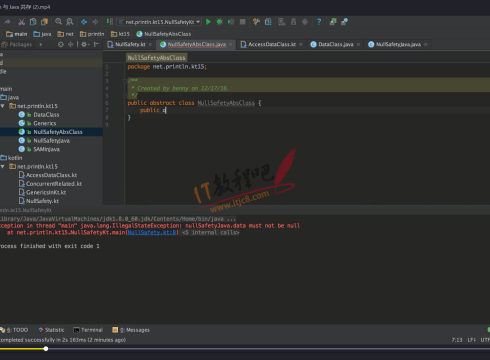
Task: Open Project Structure icon in toolbar
Action: tap(268, 22)
